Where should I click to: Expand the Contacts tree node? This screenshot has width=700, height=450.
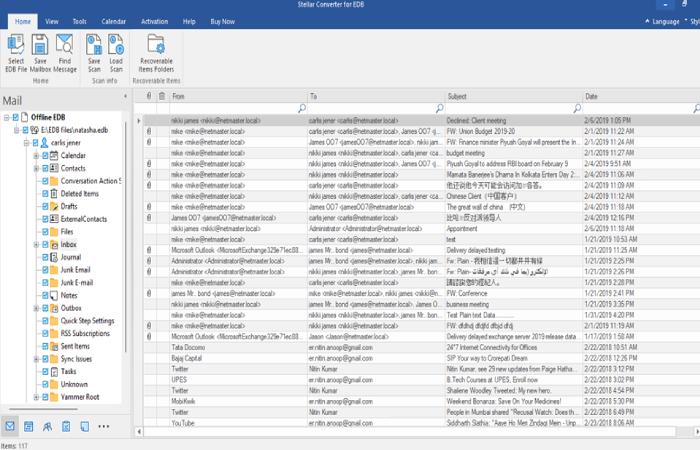(x=36, y=168)
